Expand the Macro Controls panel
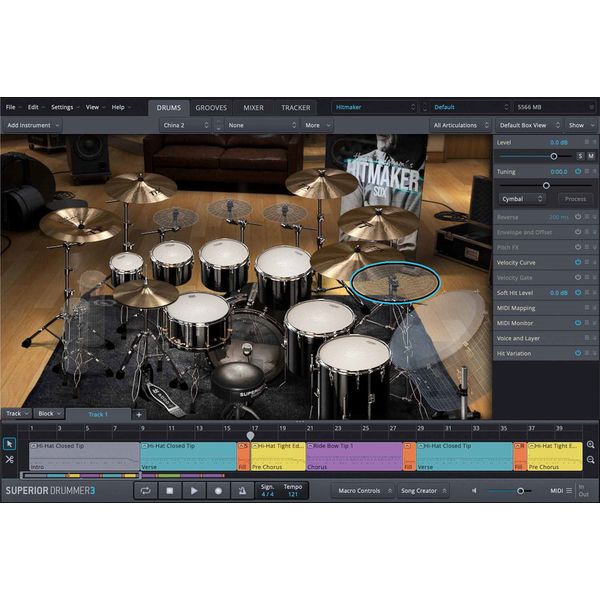 pos(365,491)
